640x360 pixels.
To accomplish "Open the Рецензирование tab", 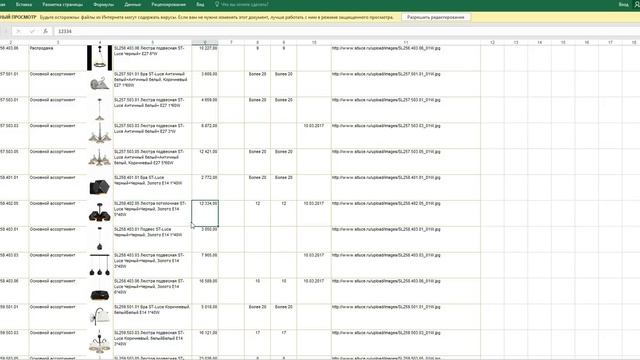I will 169,4.
